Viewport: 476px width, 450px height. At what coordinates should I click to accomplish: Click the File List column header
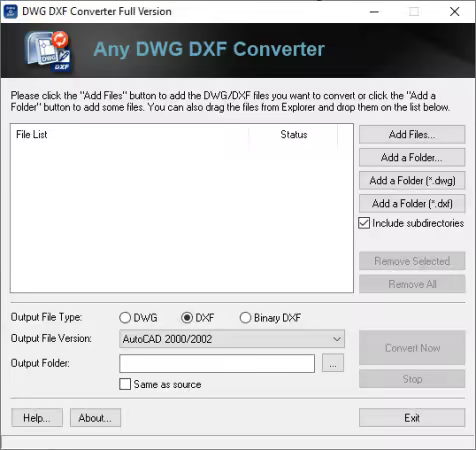(130, 134)
